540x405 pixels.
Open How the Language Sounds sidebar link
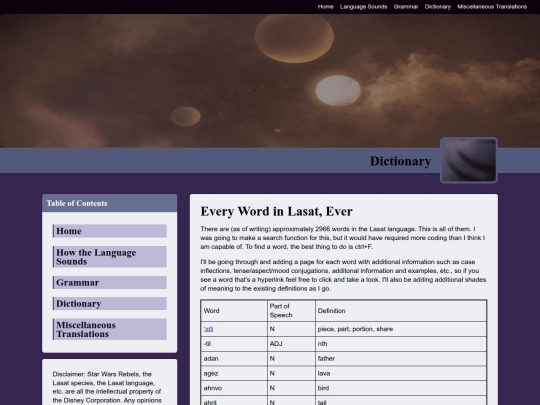(x=110, y=257)
